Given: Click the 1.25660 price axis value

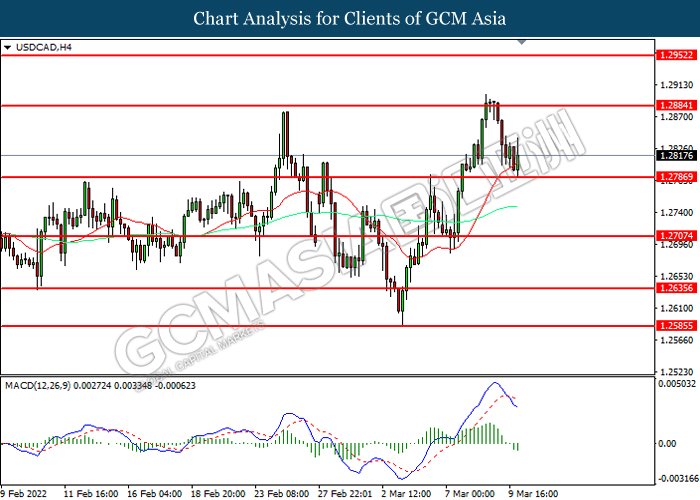Looking at the screenshot, I should click(x=677, y=340).
